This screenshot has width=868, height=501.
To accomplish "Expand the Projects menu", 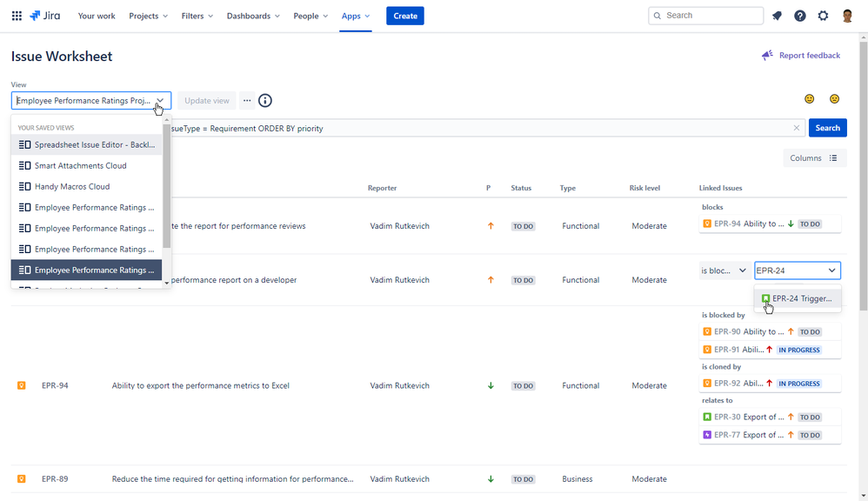I will pyautogui.click(x=149, y=16).
